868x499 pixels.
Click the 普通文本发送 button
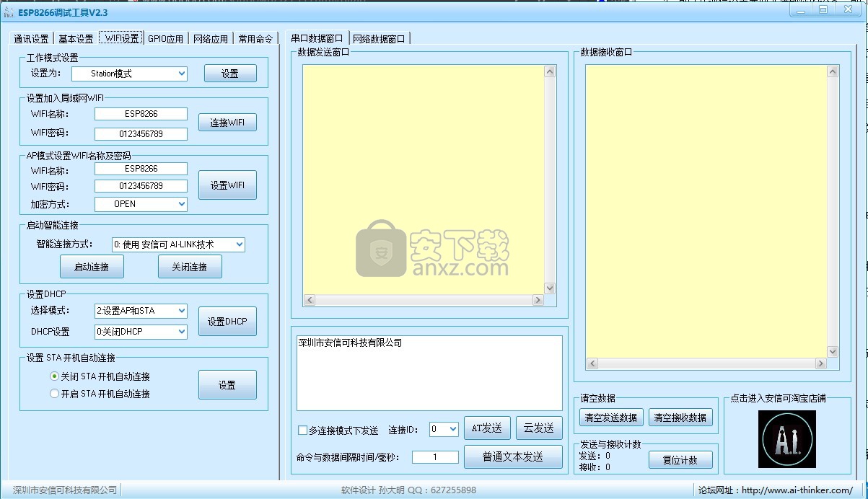click(513, 457)
